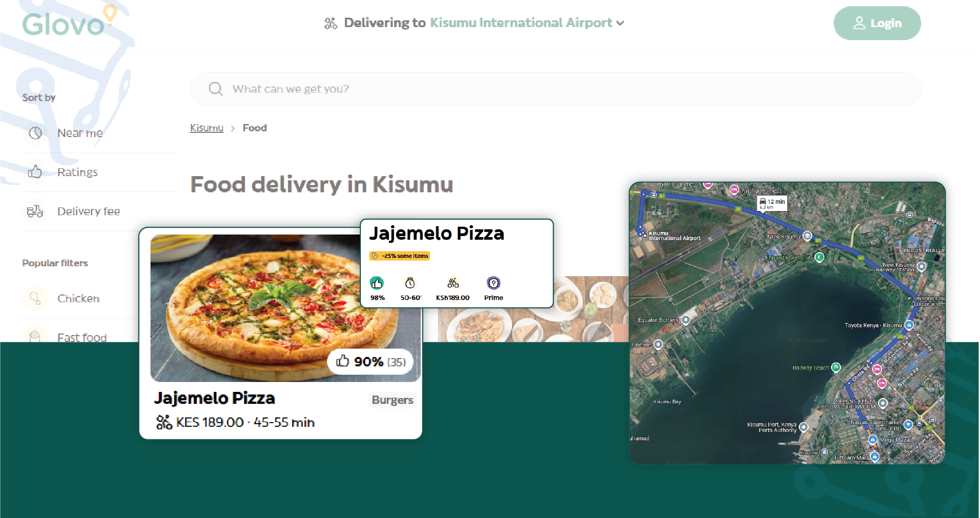980x518 pixels.
Task: Click the -25% some items promo tag
Action: (400, 256)
